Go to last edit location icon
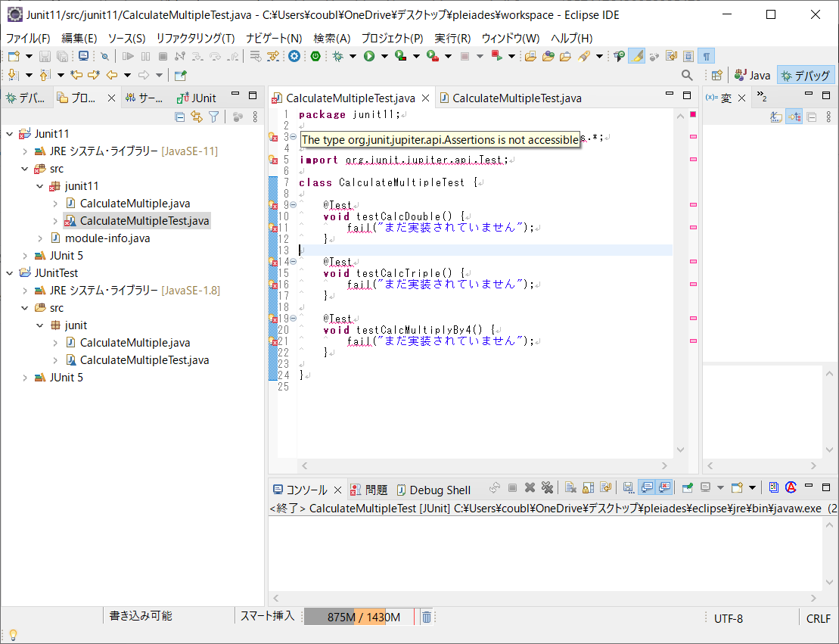The height and width of the screenshot is (644, 839). click(76, 76)
